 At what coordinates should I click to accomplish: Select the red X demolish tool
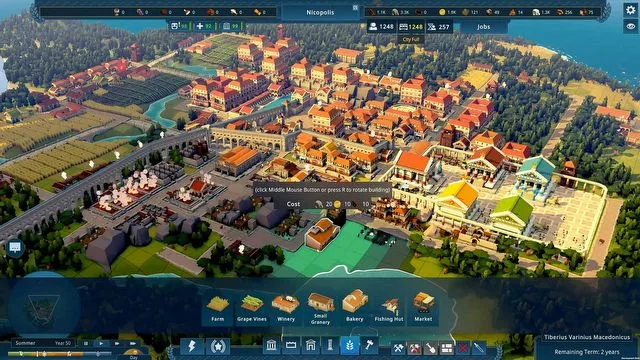(x=463, y=348)
